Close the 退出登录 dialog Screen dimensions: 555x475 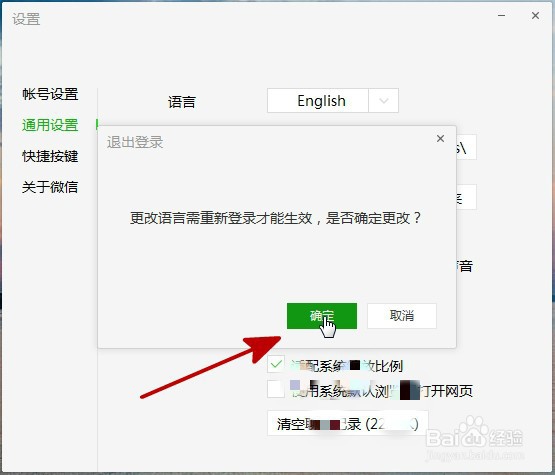(440, 138)
